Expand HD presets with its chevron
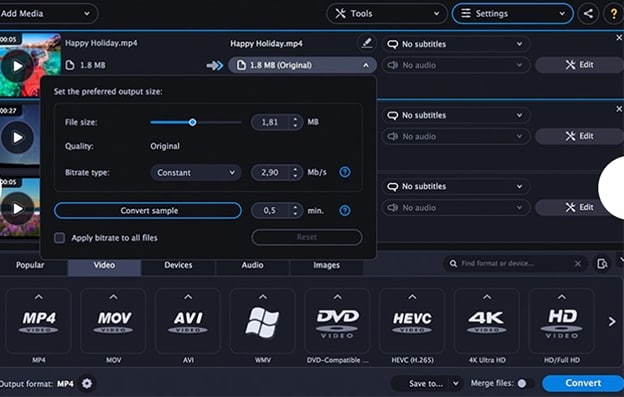This screenshot has height=397, width=624. click(562, 297)
